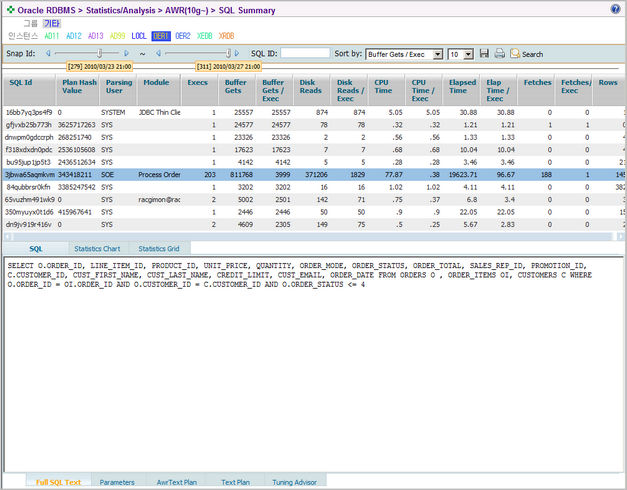This screenshot has width=627, height=490.
Task: Select row 84qubbrsr0kfn
Action: pos(314,187)
